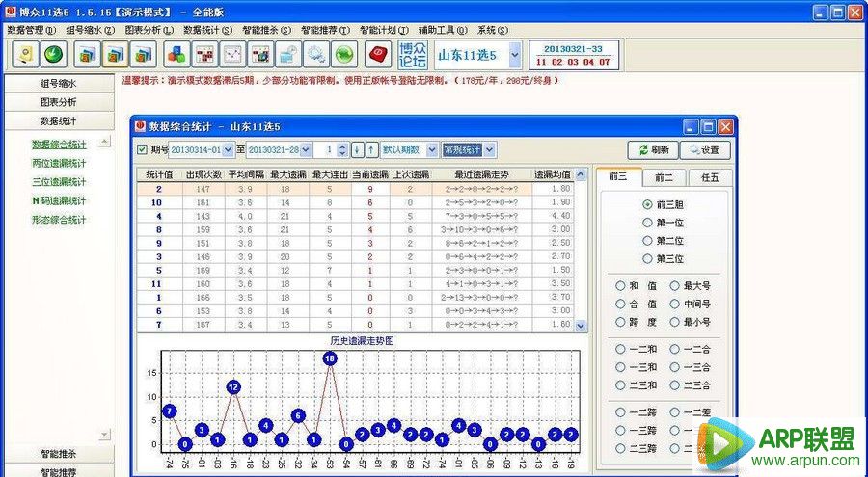The image size is (868, 477).
Task: Click the grid chart icon left of the window-clock icon
Action: point(260,54)
